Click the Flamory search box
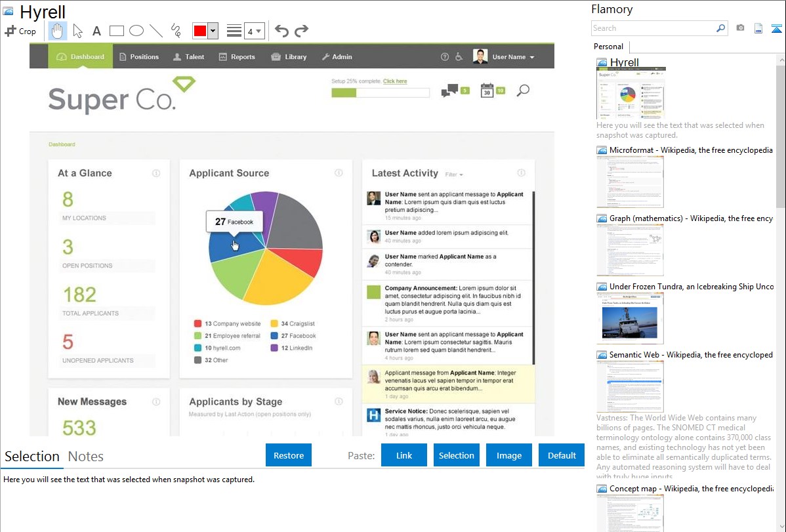 tap(653, 28)
